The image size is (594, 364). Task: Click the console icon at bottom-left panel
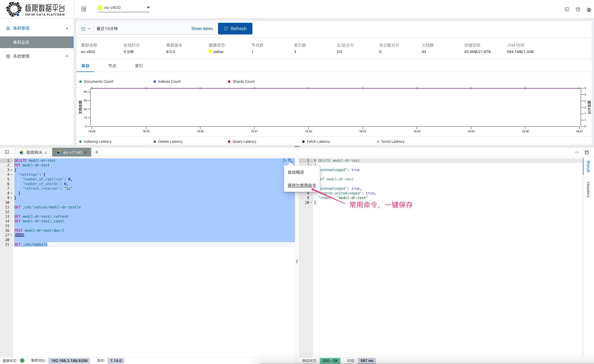pos(7,152)
